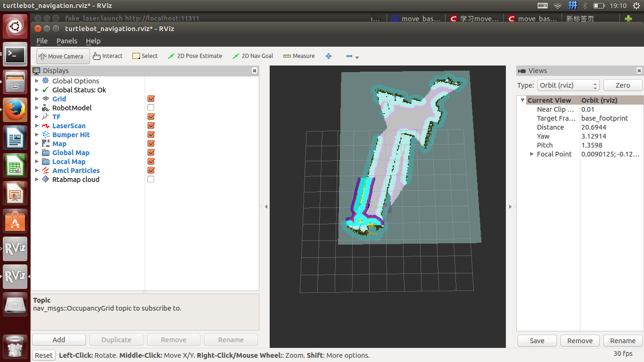
Task: Open the Panels menu
Action: pyautogui.click(x=66, y=41)
